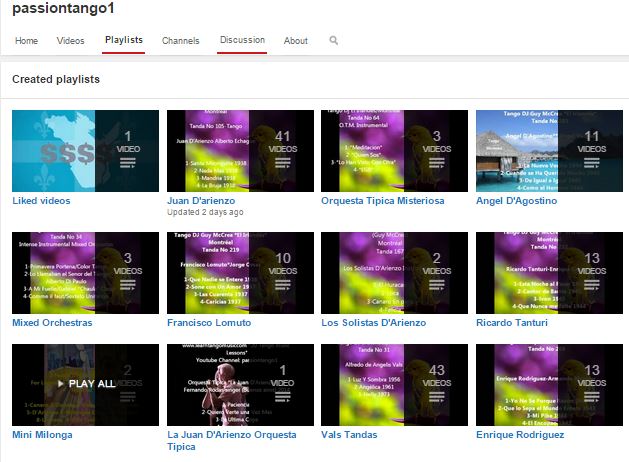Click the channel search magnifier icon
629x462 pixels.
pyautogui.click(x=333, y=40)
